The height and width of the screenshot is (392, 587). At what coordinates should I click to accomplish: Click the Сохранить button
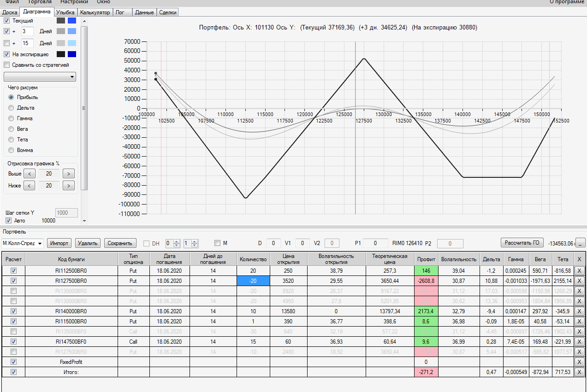[120, 243]
